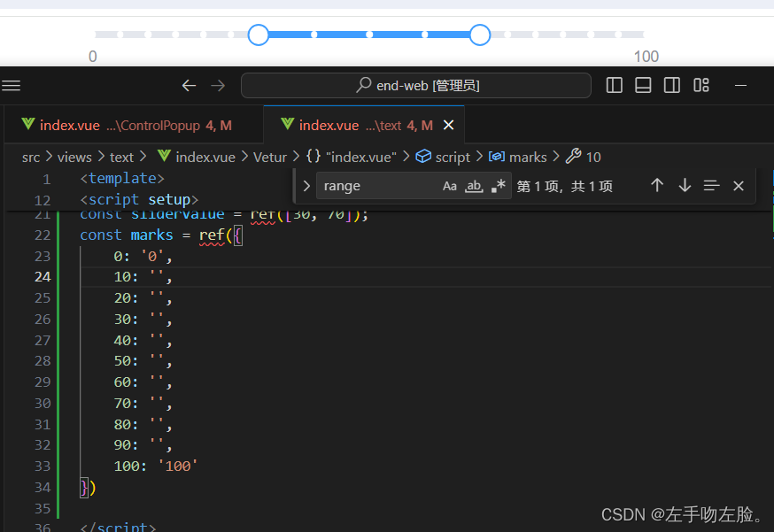
Task: Go back with the left arrow
Action: click(189, 86)
